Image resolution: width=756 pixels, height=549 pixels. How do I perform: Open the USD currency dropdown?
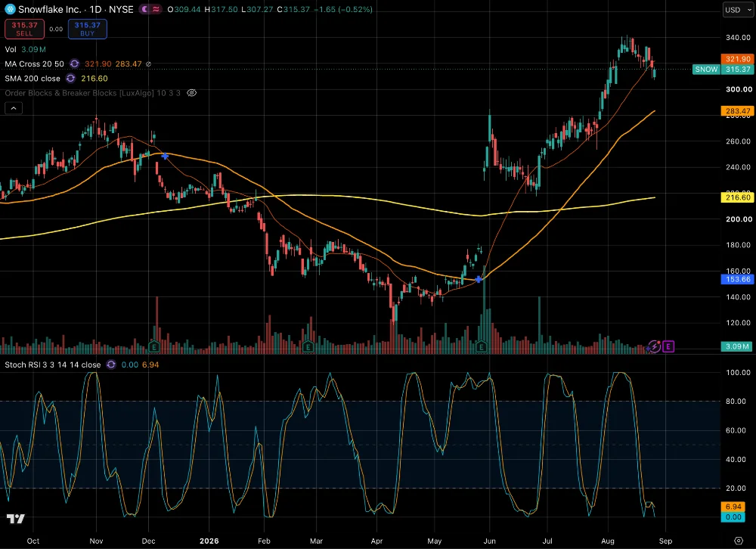click(738, 10)
